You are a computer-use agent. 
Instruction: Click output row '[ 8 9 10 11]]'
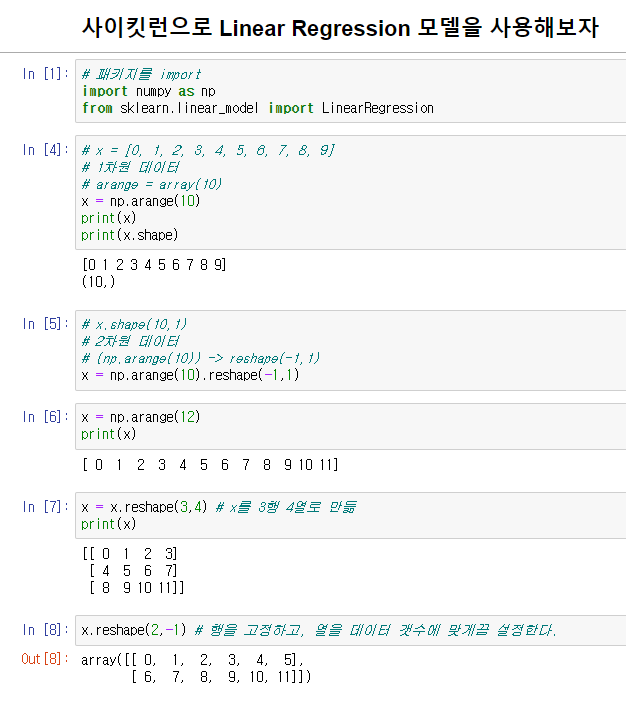click(x=137, y=588)
